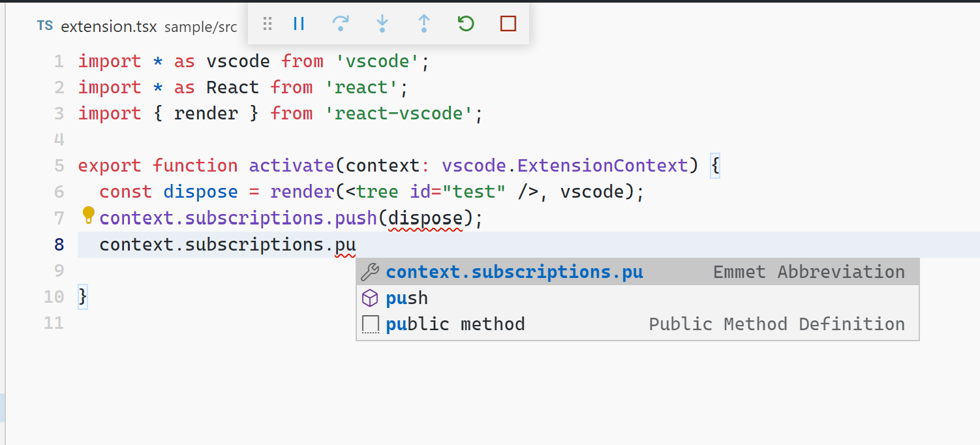This screenshot has width=980, height=445.
Task: Click line number 8 in the gutter
Action: tap(59, 245)
